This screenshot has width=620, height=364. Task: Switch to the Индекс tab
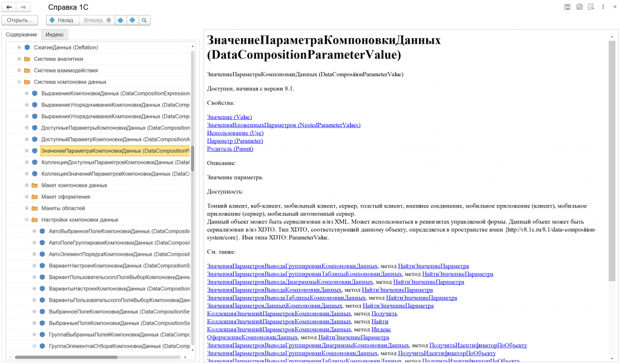(54, 34)
